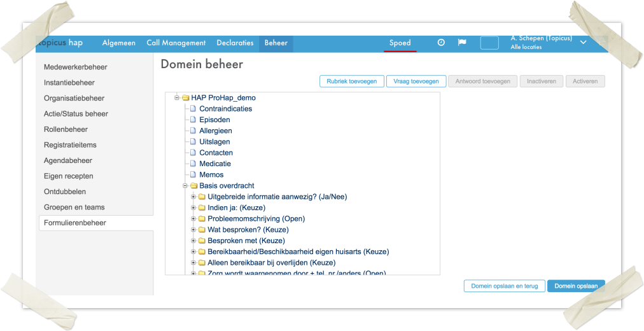Click the page icon beside Medicatie
644x331 pixels.
[x=194, y=164]
